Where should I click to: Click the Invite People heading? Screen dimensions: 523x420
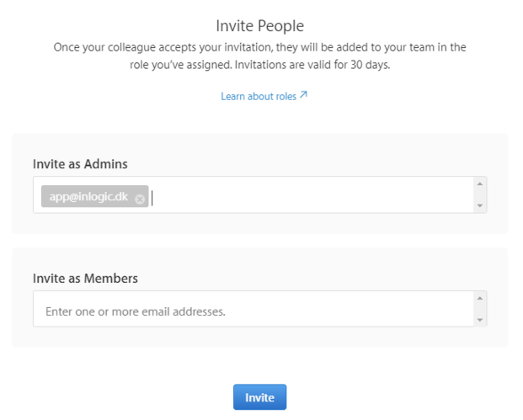tap(260, 26)
